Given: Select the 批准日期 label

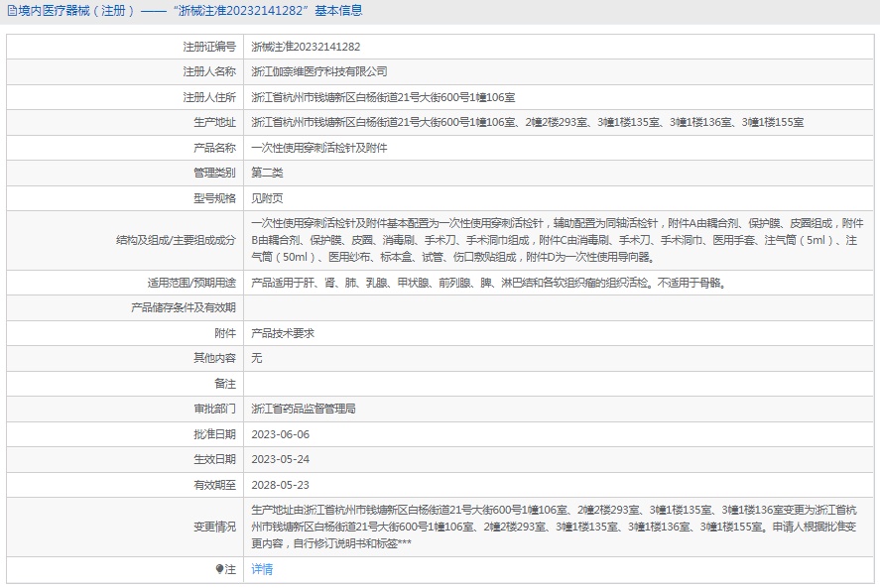Looking at the screenshot, I should tap(215, 434).
